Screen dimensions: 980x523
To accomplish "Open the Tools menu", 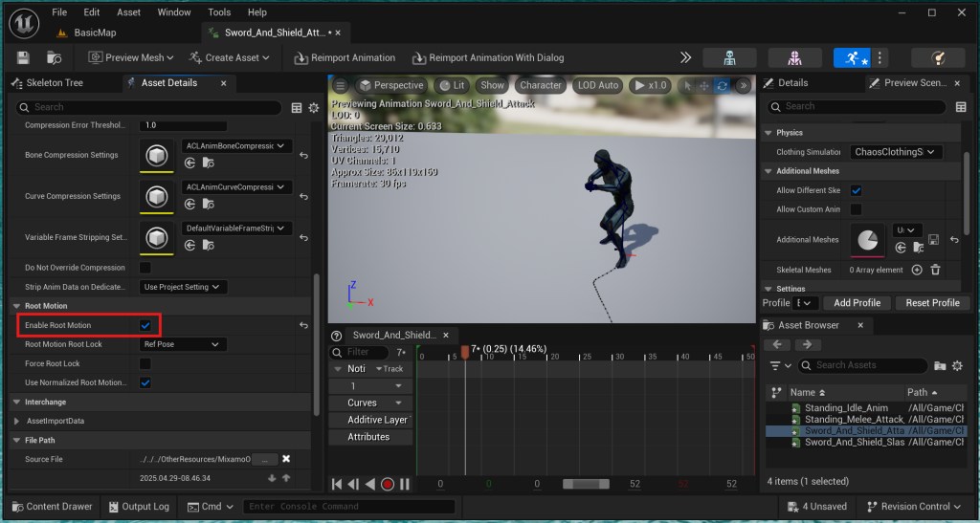I will (219, 11).
